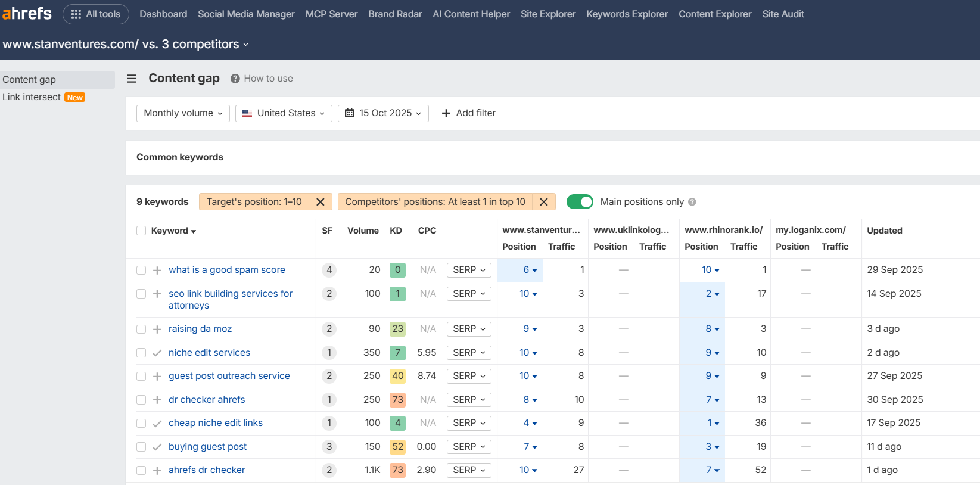
Task: Click the Ahrefs logo
Action: click(x=27, y=14)
